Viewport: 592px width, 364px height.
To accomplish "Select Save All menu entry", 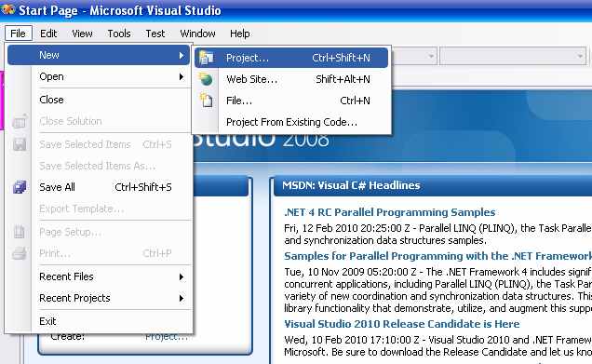I will coord(99,187).
